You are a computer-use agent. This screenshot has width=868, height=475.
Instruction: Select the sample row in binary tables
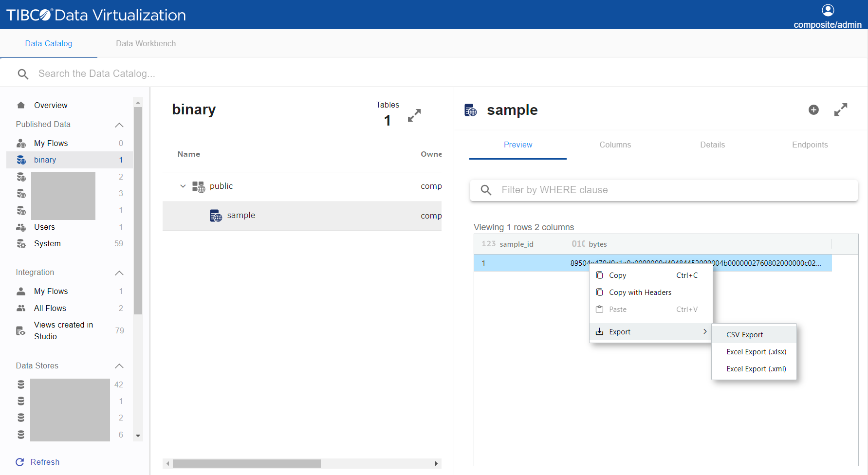[x=302, y=216]
